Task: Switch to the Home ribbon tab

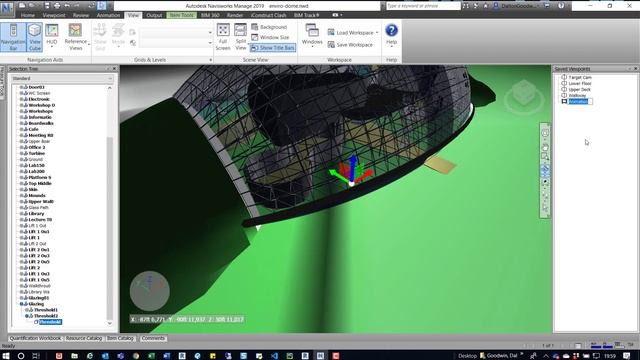Action: point(28,15)
